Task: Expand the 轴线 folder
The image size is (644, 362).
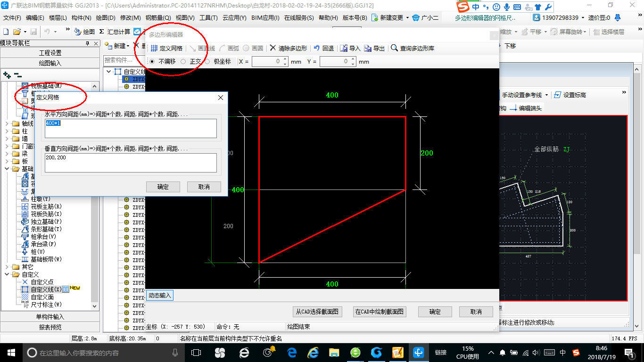Action: tap(7, 123)
